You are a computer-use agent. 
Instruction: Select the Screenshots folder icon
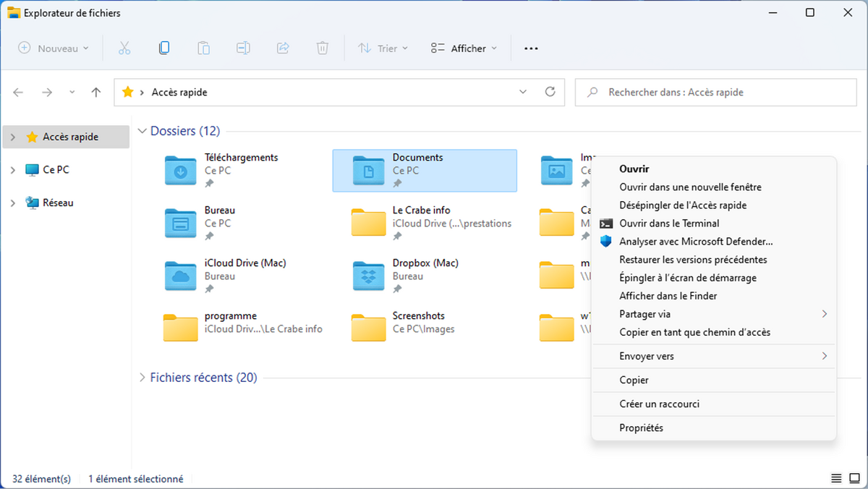369,328
